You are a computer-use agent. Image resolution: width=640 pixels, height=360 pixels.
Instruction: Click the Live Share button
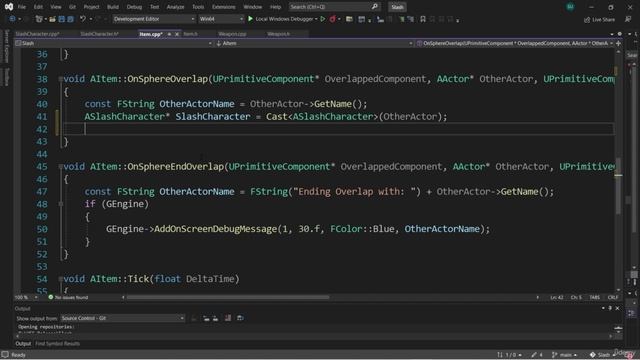599,20
